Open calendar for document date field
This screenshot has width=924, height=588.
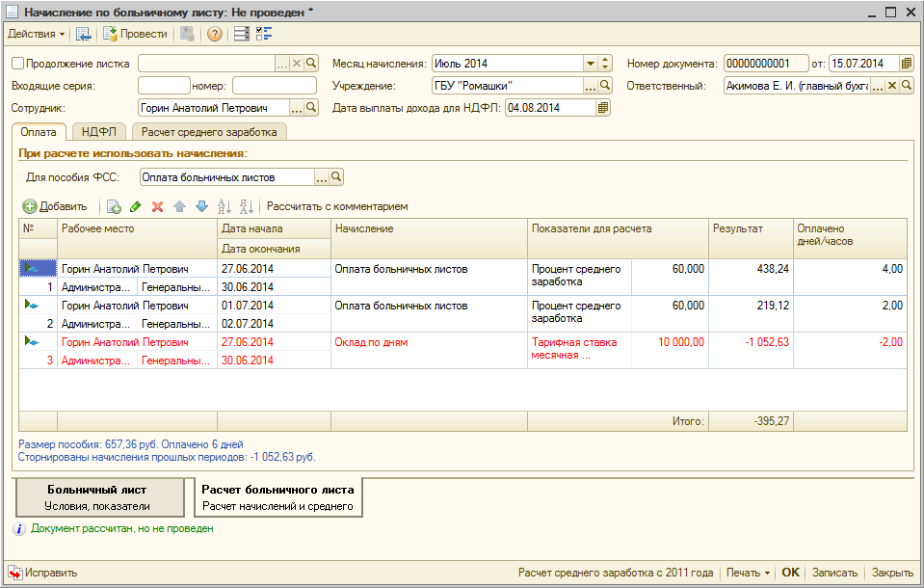[x=906, y=64]
